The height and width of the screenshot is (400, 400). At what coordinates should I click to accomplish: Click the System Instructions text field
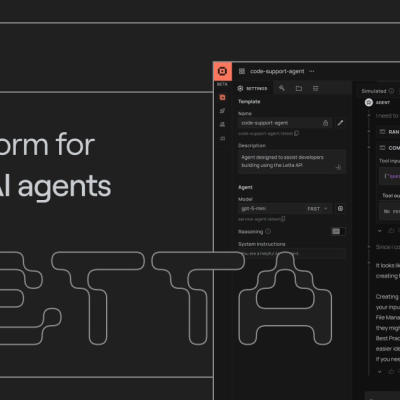coord(292,254)
